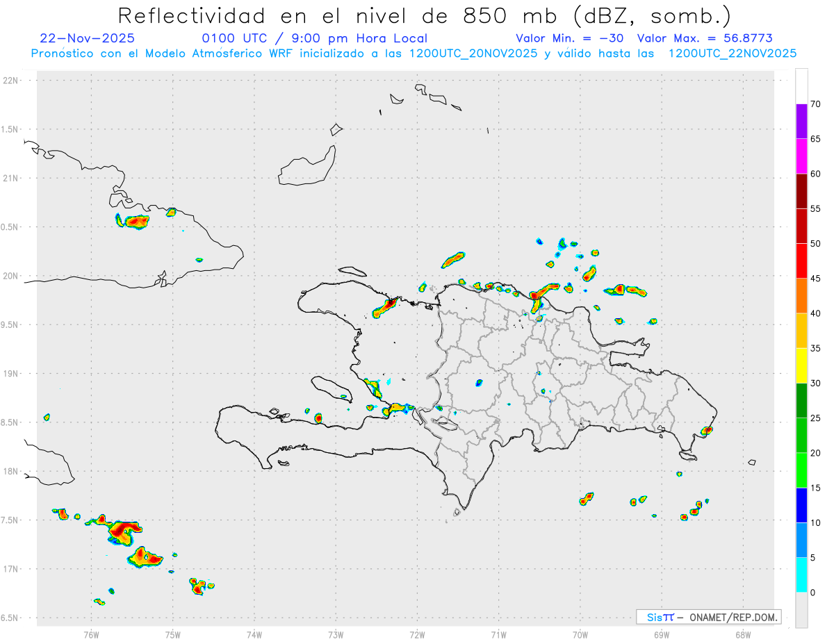Click the colorbar value label '25'
Screen dimensions: 834x644
point(815,418)
